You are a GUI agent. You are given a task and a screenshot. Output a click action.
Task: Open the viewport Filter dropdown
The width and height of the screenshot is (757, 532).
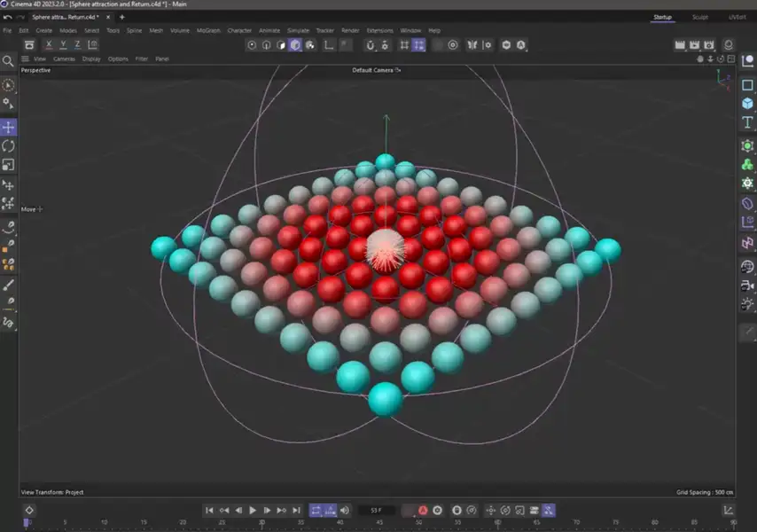(x=142, y=59)
